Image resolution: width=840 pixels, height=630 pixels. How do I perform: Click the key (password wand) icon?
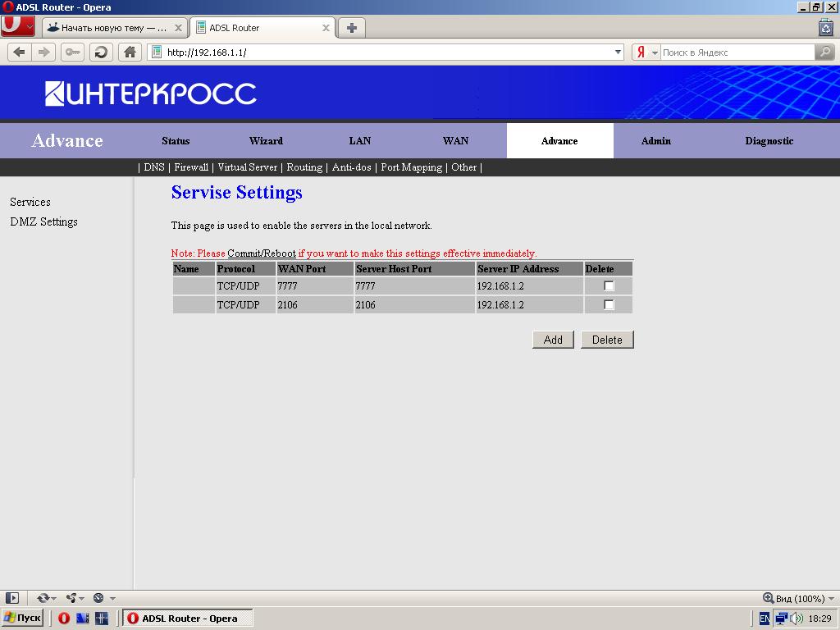(x=72, y=52)
